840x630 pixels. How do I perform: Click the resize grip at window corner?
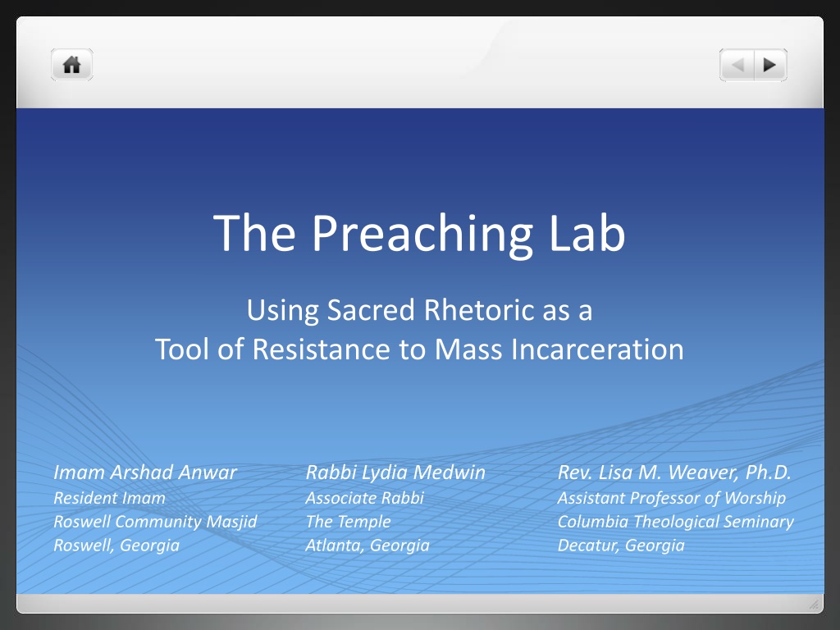814,605
